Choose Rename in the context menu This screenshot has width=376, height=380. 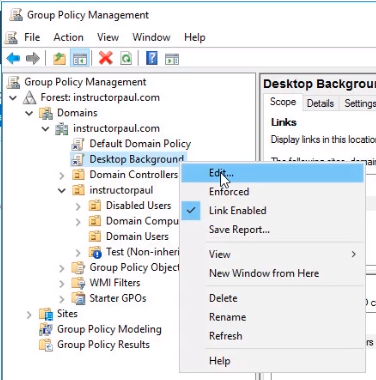click(x=272, y=317)
